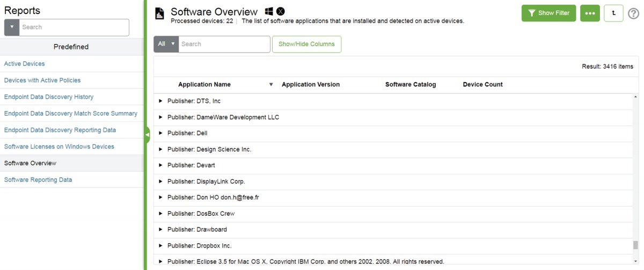This screenshot has height=270, width=644.
Task: Sort by Software Catalog column header
Action: pos(411,85)
